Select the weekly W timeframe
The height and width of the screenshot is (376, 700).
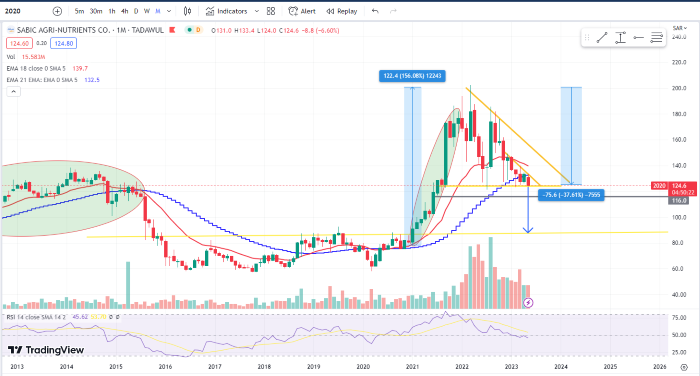pos(146,11)
